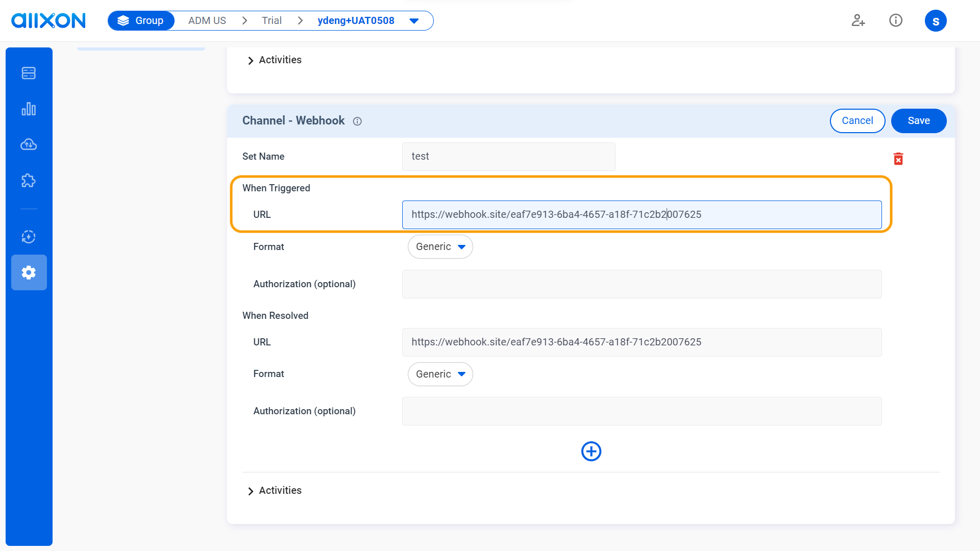This screenshot has width=980, height=551.
Task: Save the webhook channel changes
Action: tap(918, 120)
